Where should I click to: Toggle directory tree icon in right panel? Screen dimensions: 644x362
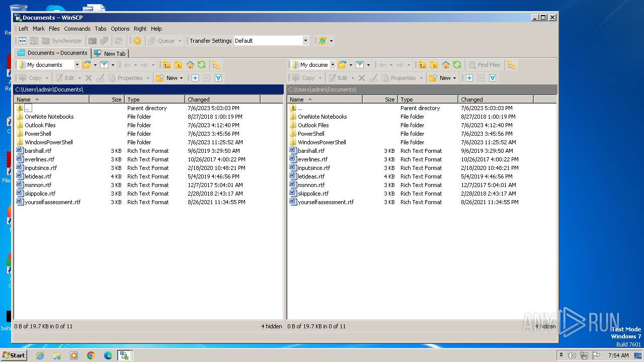point(512,65)
